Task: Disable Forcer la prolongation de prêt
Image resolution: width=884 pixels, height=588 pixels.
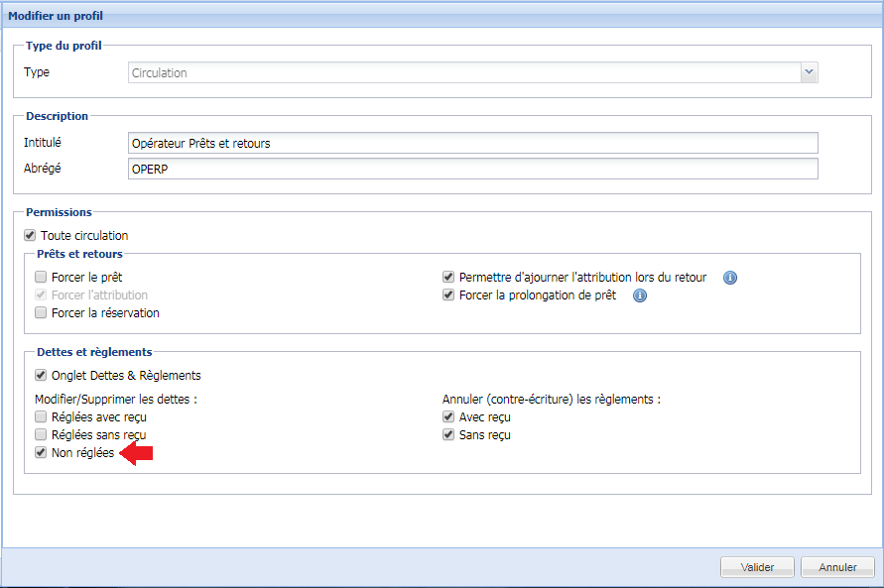Action: [x=448, y=295]
